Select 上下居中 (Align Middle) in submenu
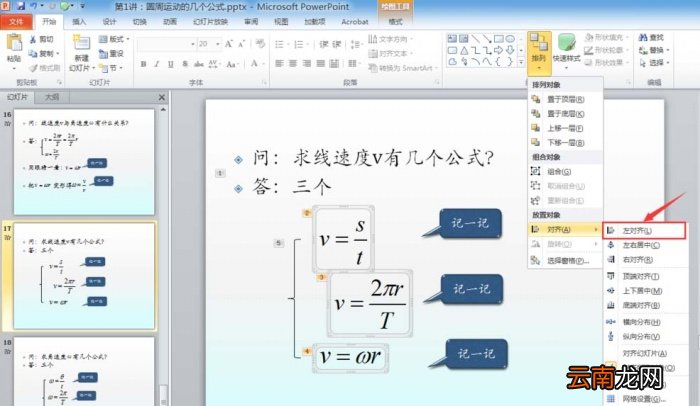This screenshot has height=406, width=700. pyautogui.click(x=644, y=291)
